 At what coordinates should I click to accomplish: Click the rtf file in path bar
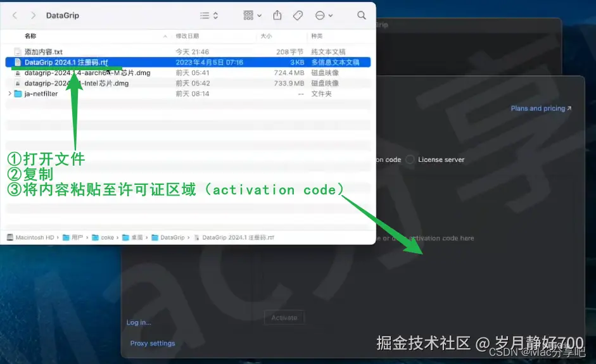(x=234, y=237)
